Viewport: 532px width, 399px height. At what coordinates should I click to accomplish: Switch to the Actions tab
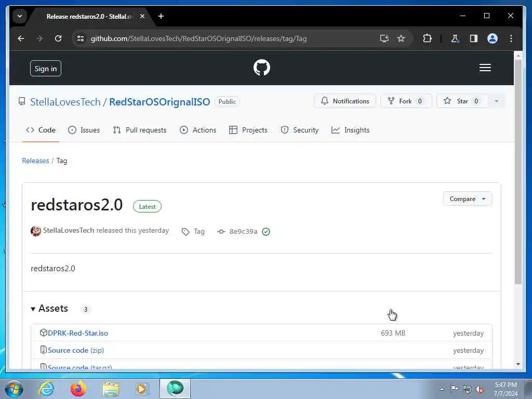pyautogui.click(x=198, y=130)
